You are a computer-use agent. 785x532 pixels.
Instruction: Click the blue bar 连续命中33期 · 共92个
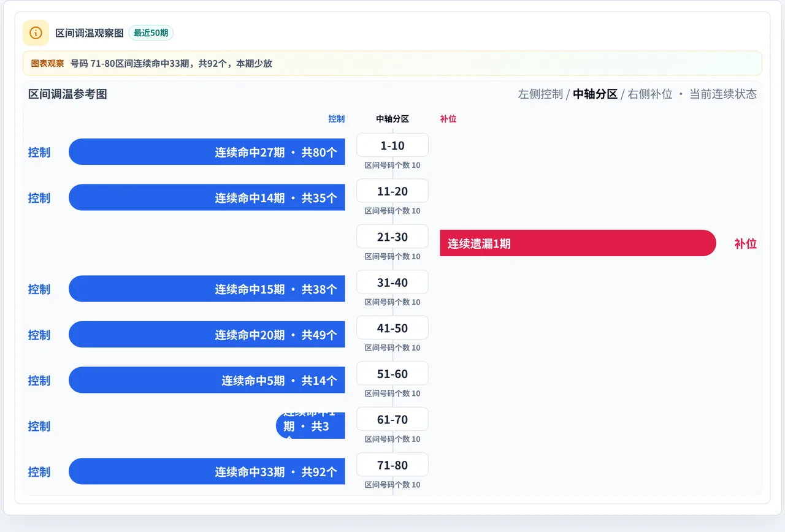point(207,471)
